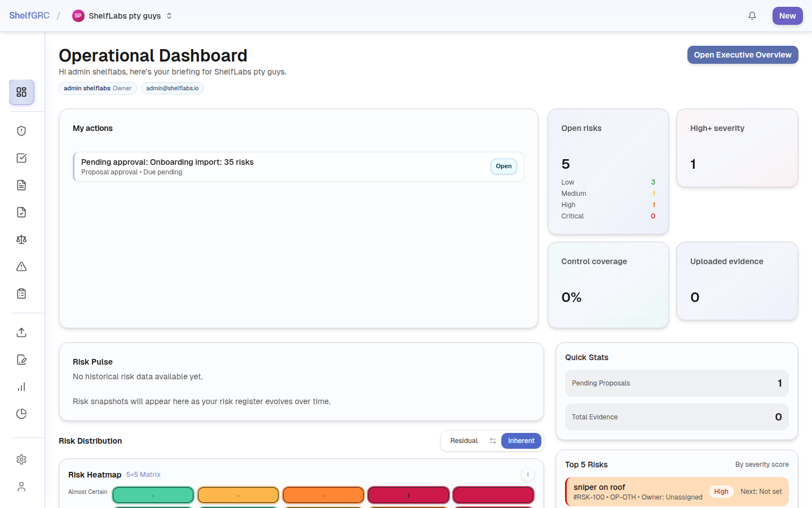Switch risk distribution to Residual
812x508 pixels.
(x=464, y=441)
